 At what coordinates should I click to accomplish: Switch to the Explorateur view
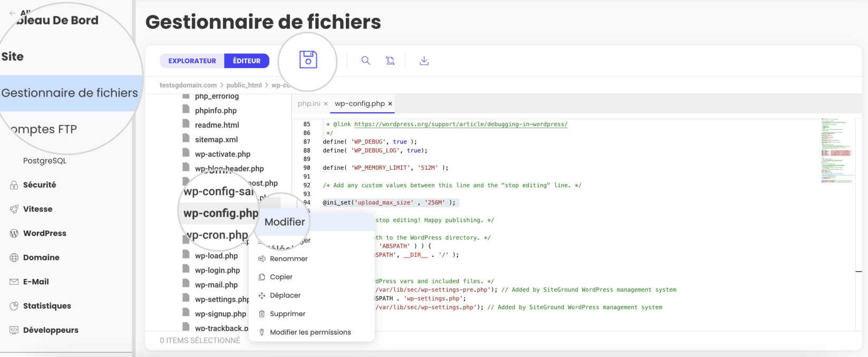[x=192, y=61]
